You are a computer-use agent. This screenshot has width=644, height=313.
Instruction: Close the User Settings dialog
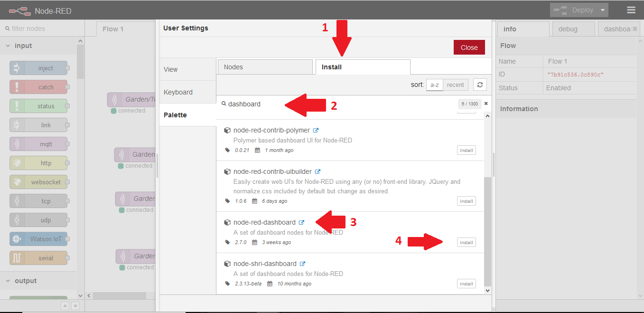(469, 47)
